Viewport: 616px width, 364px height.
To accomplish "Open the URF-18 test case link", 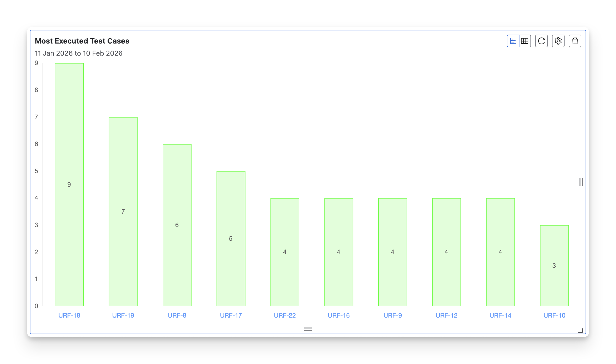I will 69,315.
